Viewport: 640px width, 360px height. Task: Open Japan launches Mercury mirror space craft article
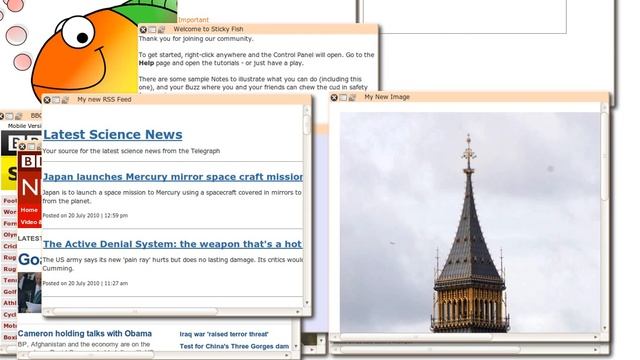(173, 177)
